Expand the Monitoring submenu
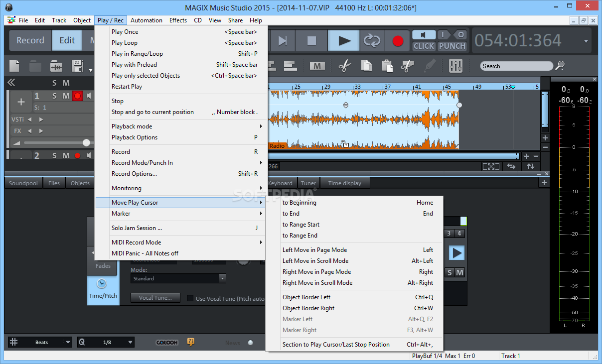This screenshot has width=602, height=364. click(181, 188)
